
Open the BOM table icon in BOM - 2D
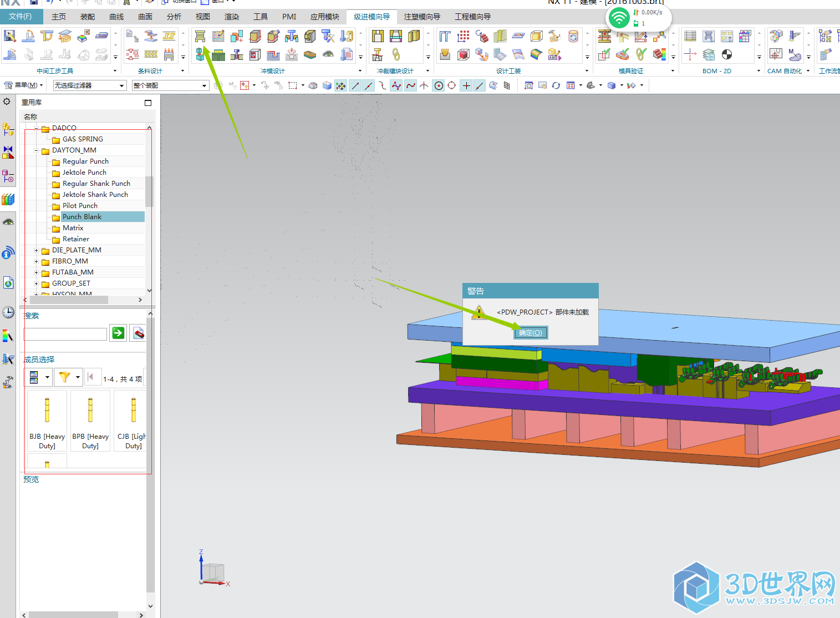point(690,37)
